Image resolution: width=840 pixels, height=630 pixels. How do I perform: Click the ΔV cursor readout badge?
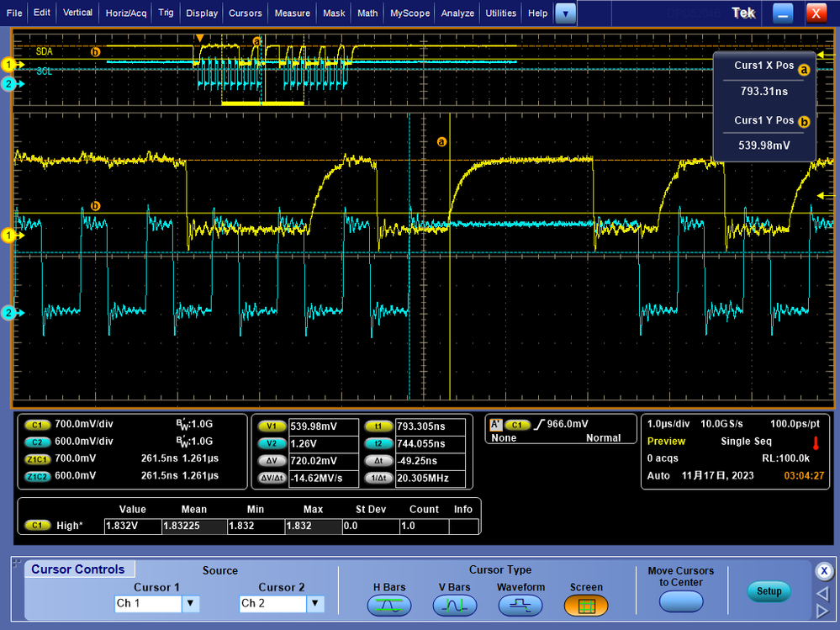[x=271, y=461]
